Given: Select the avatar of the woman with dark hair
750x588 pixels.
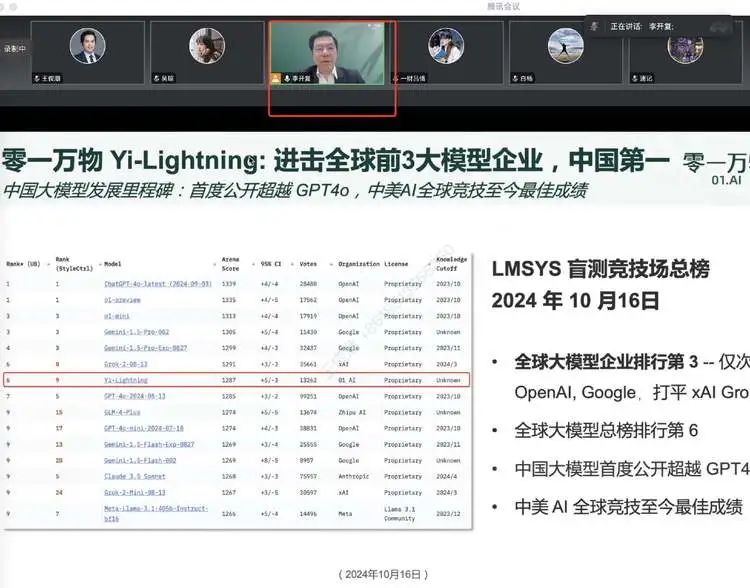Looking at the screenshot, I should 207,46.
